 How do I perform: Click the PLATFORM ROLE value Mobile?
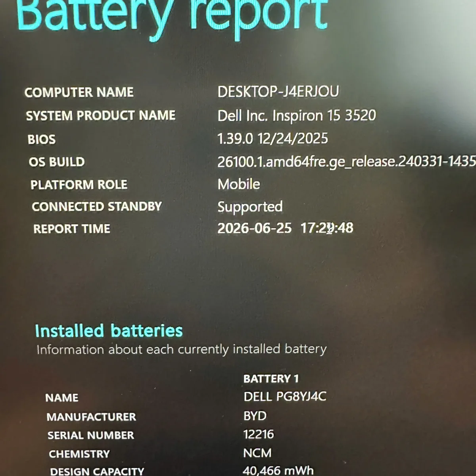[239, 184]
